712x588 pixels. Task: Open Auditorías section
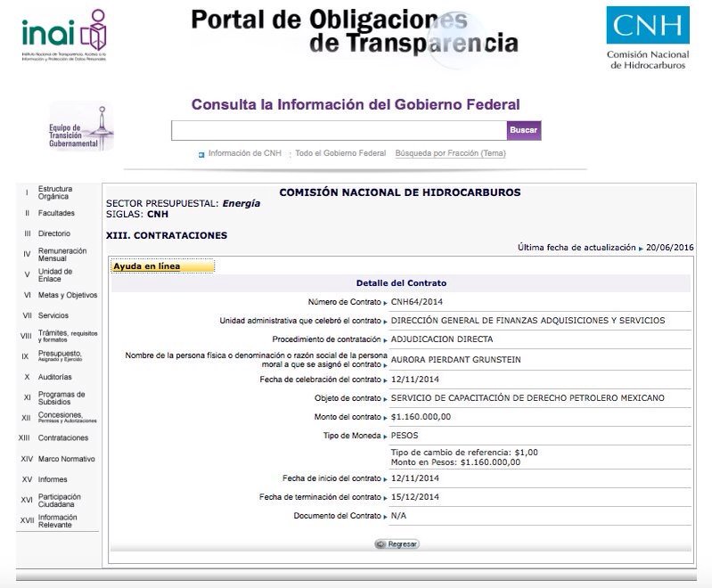point(55,377)
